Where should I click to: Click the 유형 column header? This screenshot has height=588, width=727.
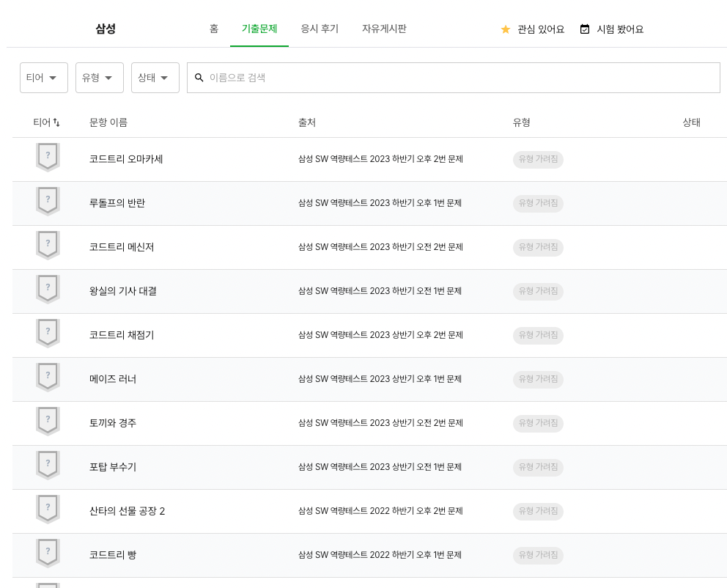coord(522,122)
